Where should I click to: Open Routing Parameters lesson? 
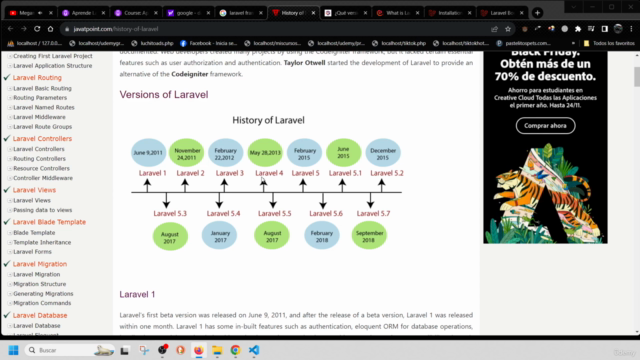tap(40, 98)
